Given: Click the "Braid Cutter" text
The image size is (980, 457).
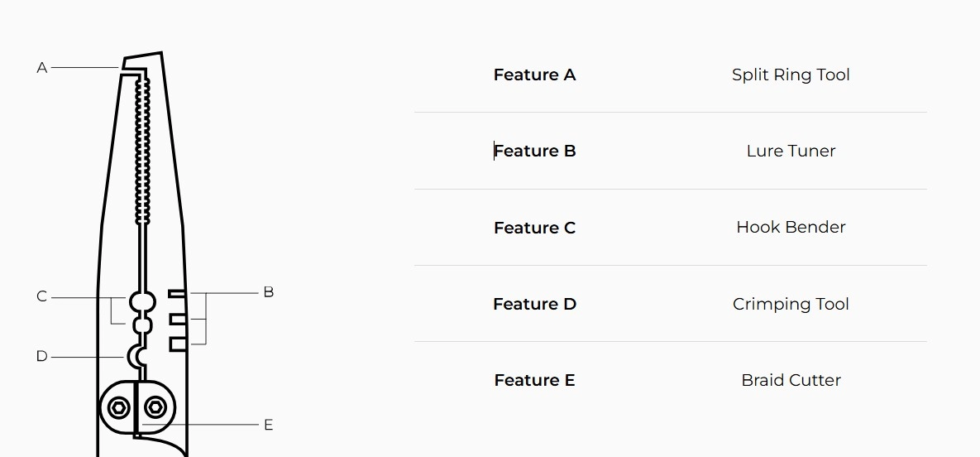Looking at the screenshot, I should 791,380.
